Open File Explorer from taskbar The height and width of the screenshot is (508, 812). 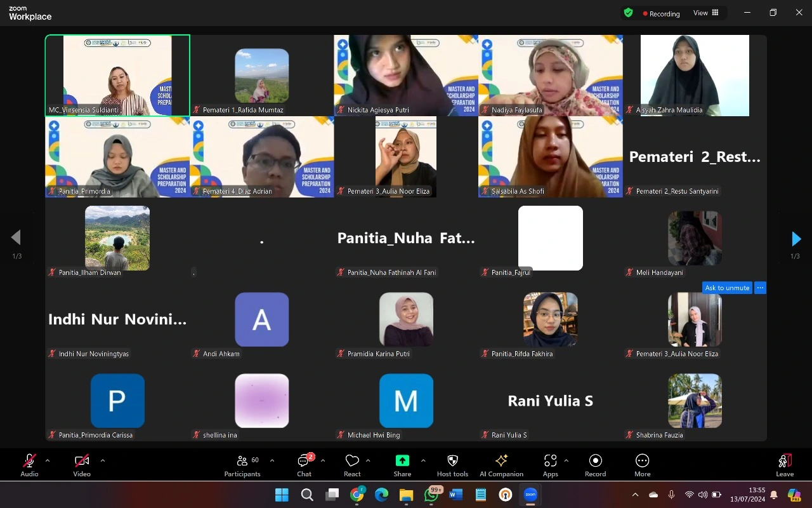[x=406, y=495]
